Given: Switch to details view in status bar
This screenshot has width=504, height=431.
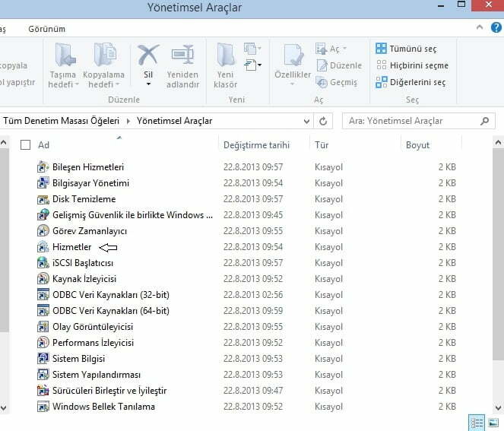Looking at the screenshot, I should (x=477, y=423).
